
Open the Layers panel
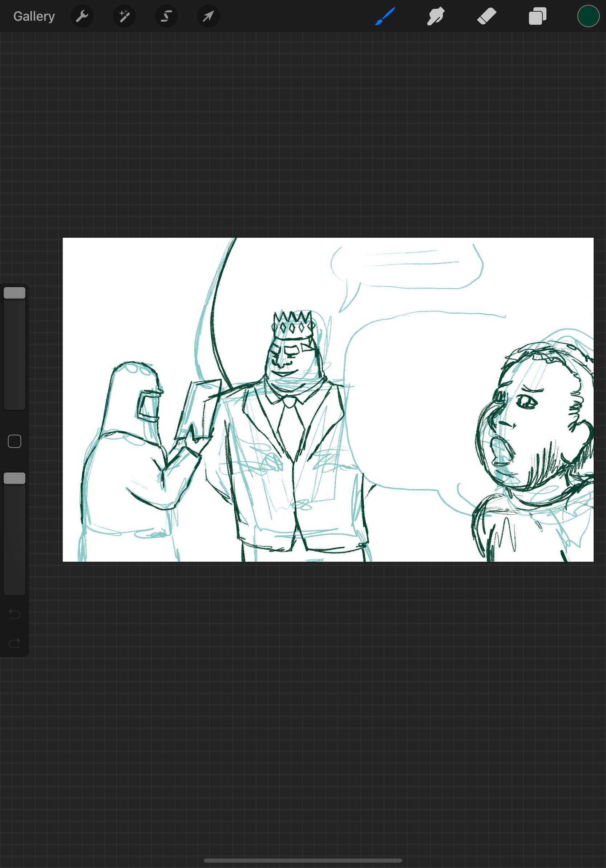pyautogui.click(x=537, y=16)
